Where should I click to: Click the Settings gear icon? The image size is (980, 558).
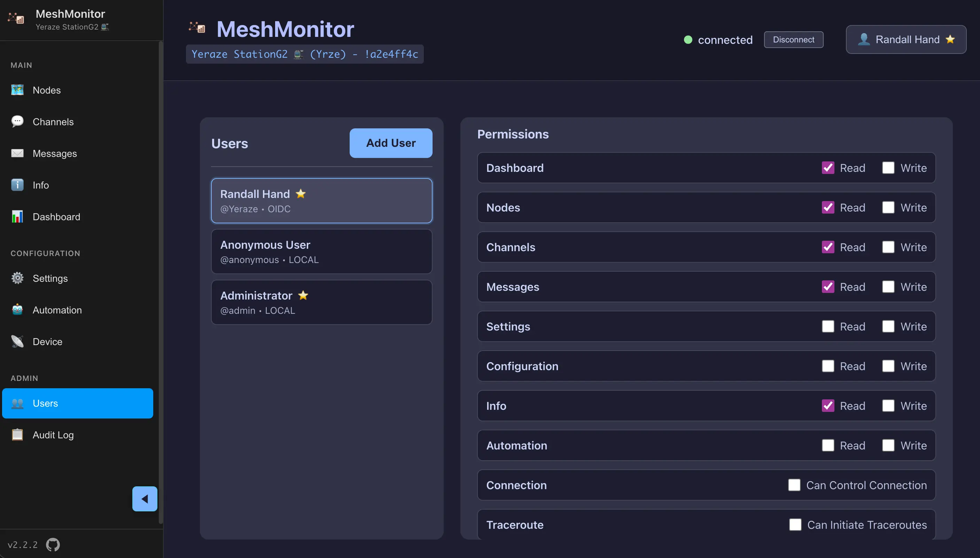pyautogui.click(x=17, y=278)
